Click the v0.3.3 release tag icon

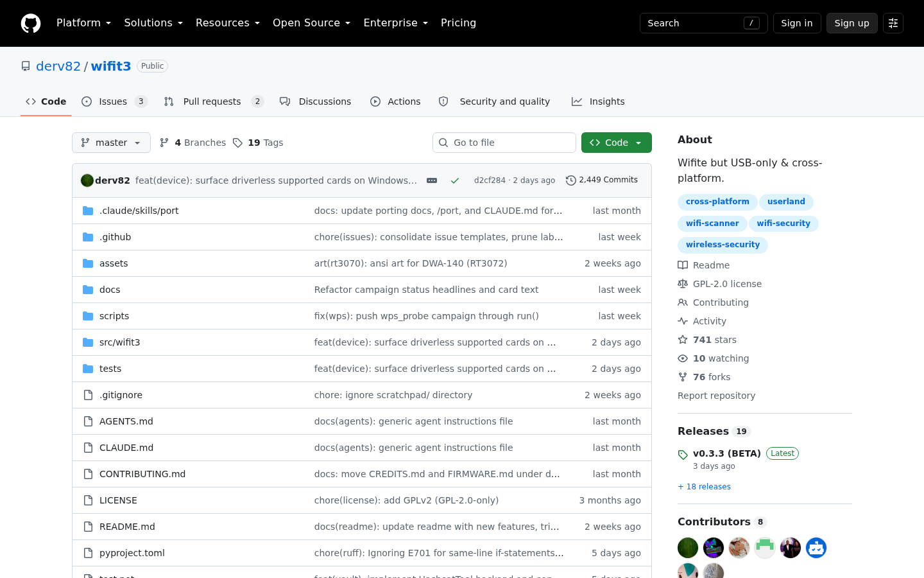[x=683, y=455]
